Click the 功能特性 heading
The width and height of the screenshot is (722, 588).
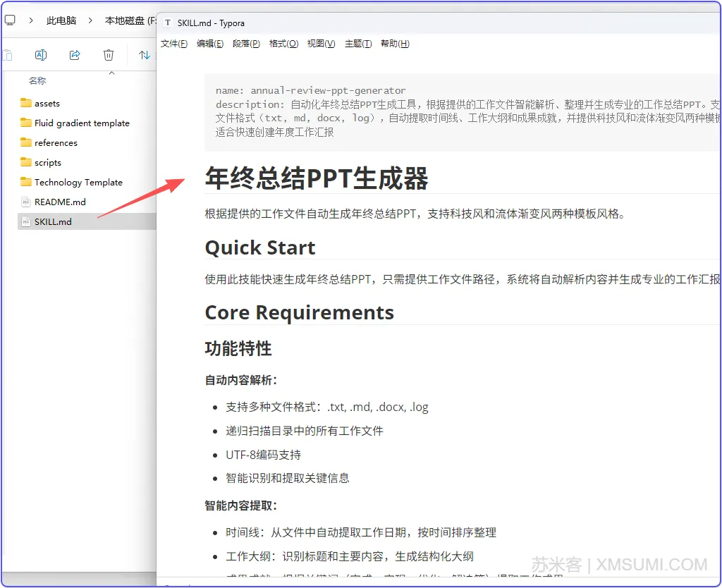238,348
